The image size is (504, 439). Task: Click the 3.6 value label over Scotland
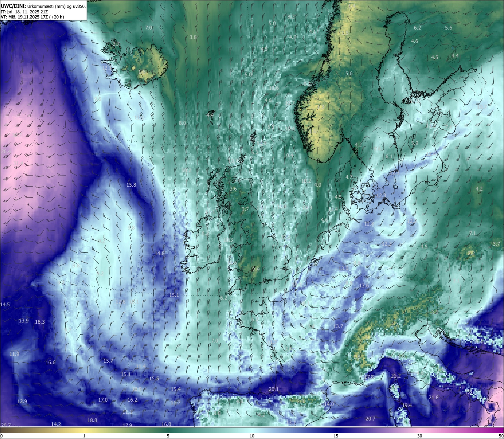pos(233,189)
